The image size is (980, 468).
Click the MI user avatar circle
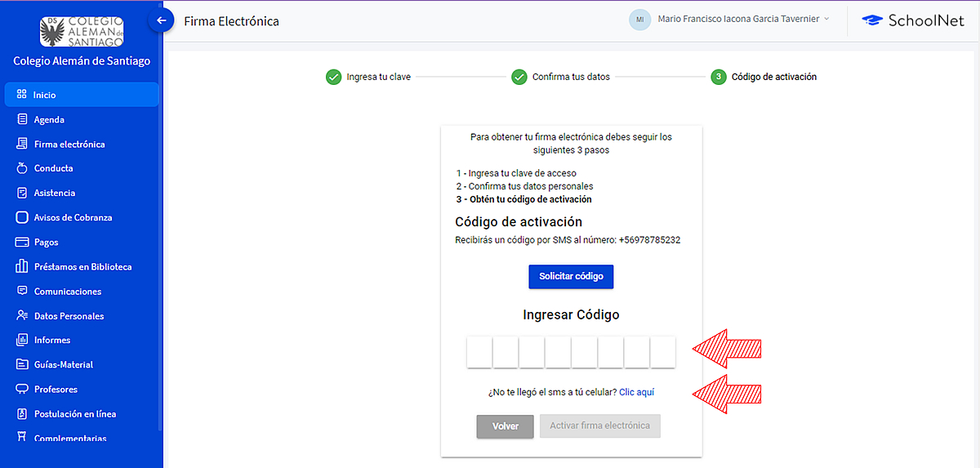point(640,20)
